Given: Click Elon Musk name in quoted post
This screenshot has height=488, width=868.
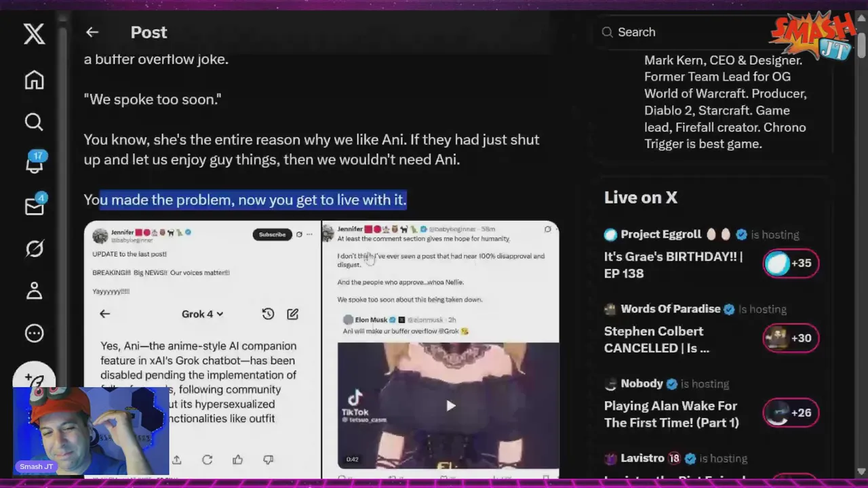Looking at the screenshot, I should coord(371,320).
